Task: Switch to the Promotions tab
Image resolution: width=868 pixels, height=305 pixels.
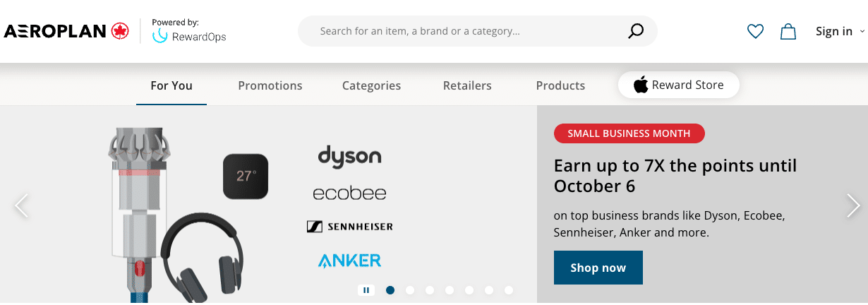Action: coord(270,85)
